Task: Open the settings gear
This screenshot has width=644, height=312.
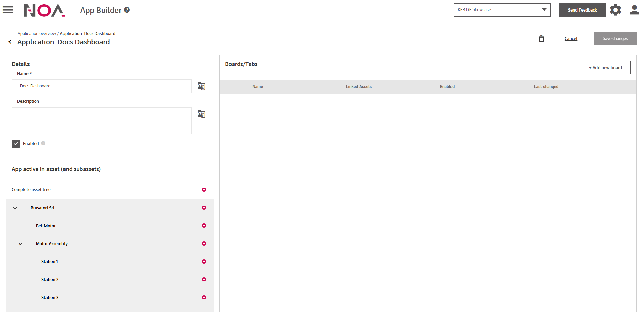Action: point(615,10)
